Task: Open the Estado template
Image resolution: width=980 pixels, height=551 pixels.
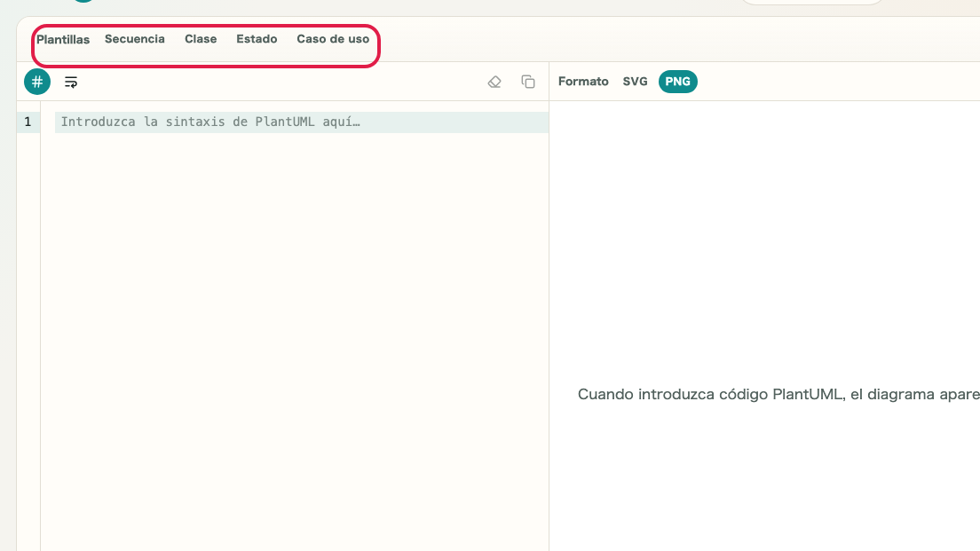Action: pos(257,39)
